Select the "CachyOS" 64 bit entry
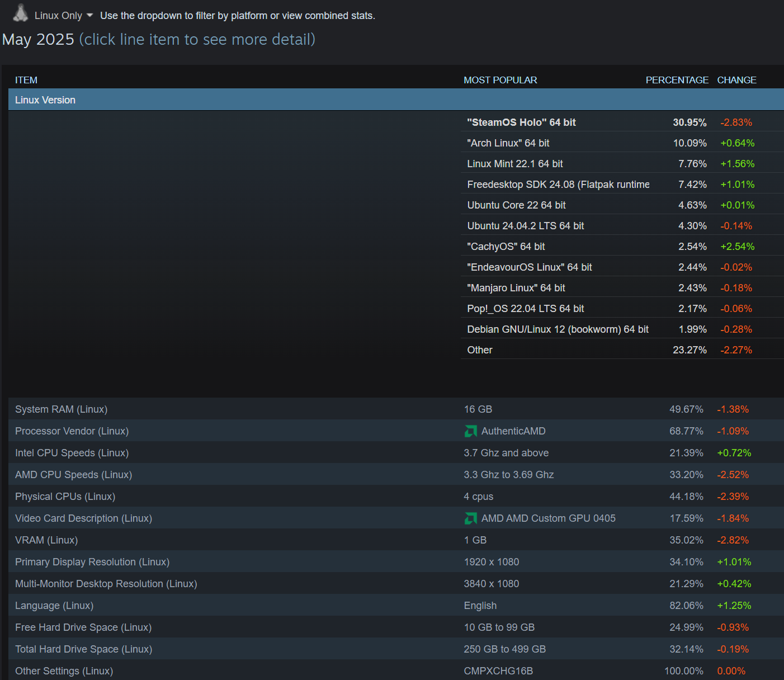 click(622, 246)
